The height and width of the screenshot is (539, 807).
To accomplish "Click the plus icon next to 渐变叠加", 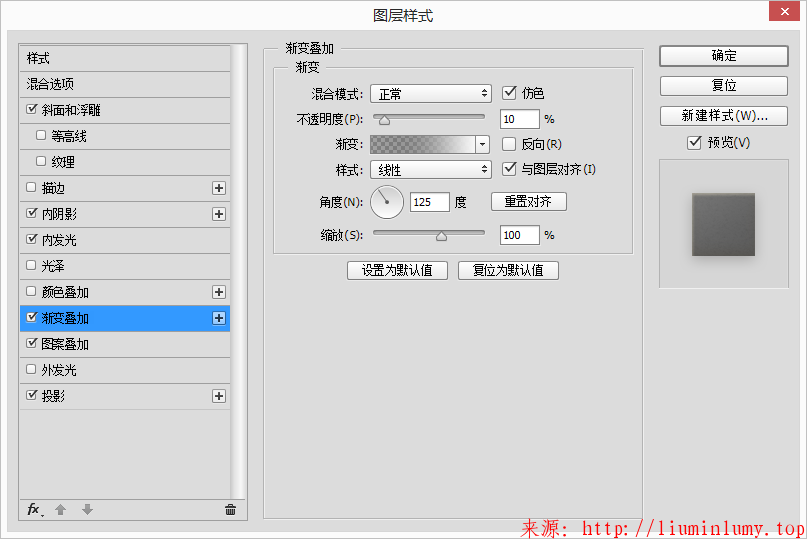I will (x=219, y=318).
